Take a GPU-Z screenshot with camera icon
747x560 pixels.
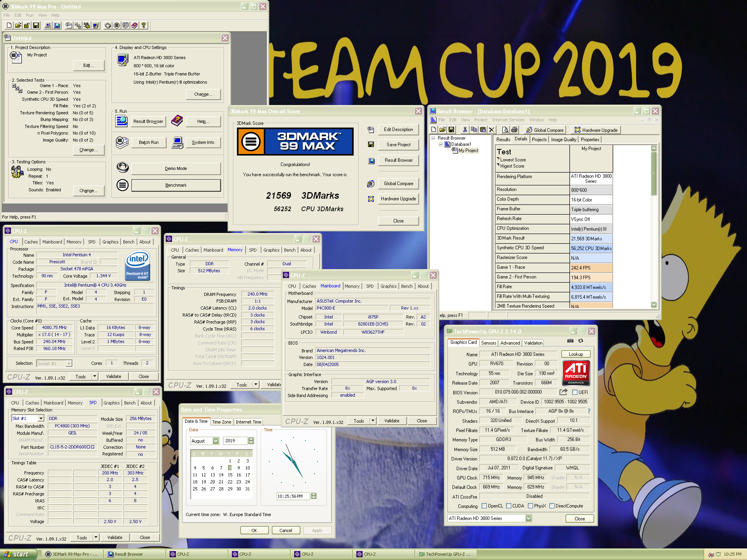[x=570, y=341]
